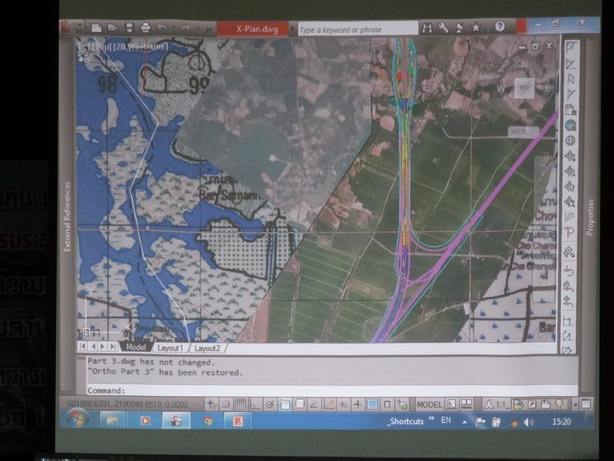Click the ViewCube TOP face
Image resolution: width=614 pixels, height=461 pixels.
tap(524, 89)
